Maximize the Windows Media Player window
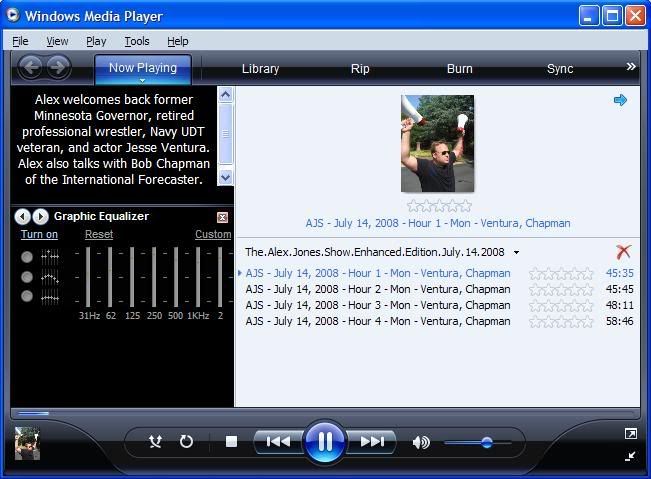Image resolution: width=651 pixels, height=479 pixels. [x=612, y=16]
